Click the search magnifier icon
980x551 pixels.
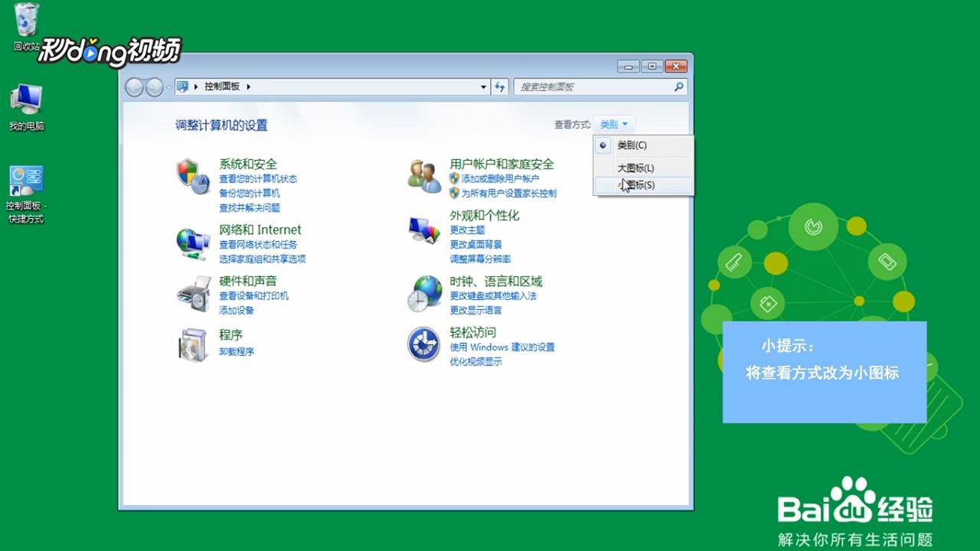click(678, 87)
